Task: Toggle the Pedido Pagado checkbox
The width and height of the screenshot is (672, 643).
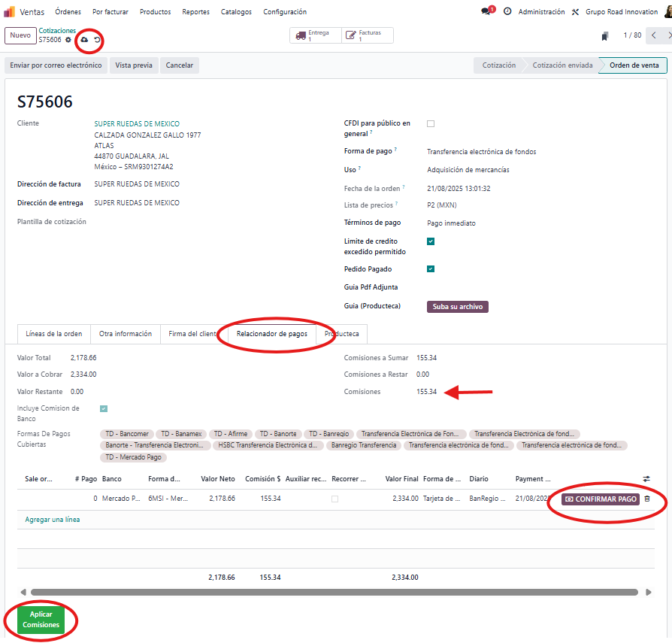Action: (431, 268)
